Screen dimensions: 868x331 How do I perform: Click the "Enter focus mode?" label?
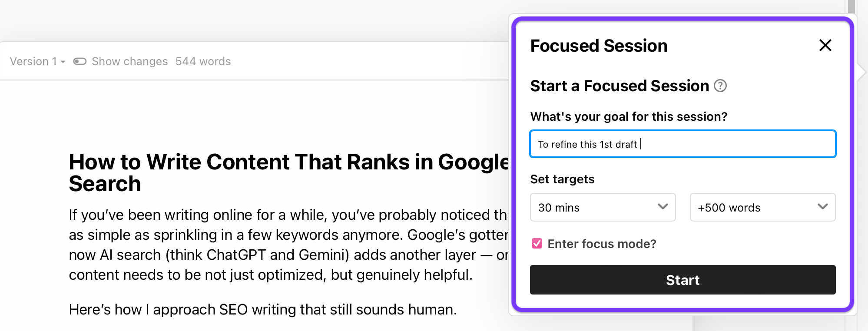(x=602, y=244)
